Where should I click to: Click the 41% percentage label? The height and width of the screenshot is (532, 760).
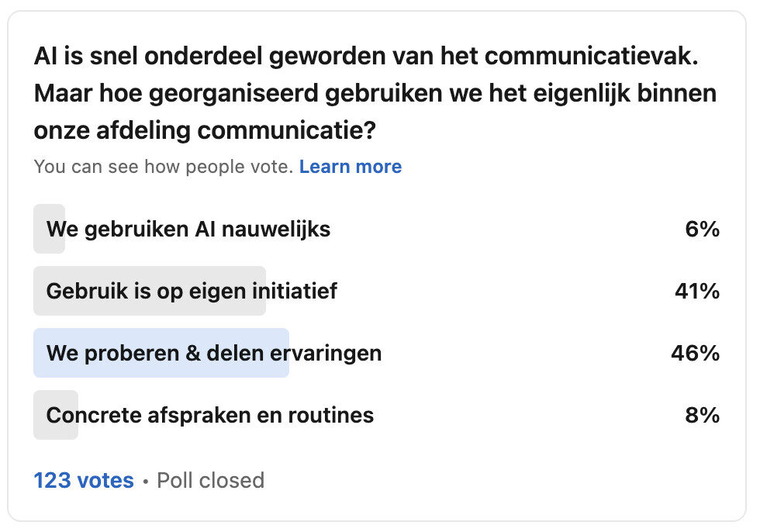tap(695, 291)
